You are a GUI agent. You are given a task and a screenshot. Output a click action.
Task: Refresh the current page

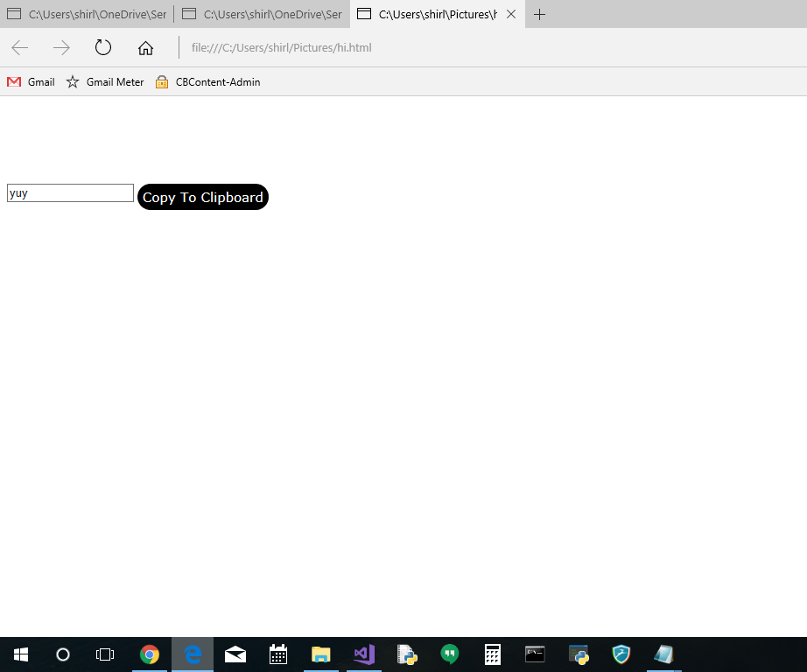pyautogui.click(x=103, y=47)
